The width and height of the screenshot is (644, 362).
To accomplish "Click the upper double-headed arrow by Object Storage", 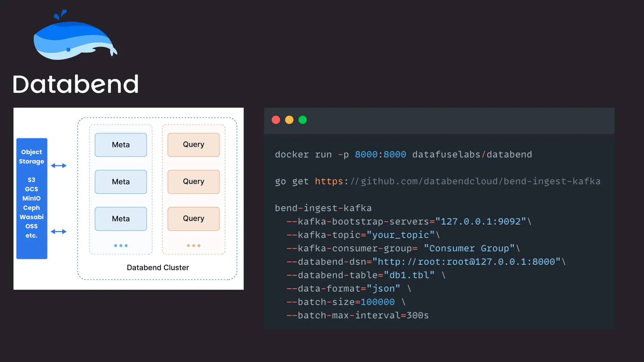I will tap(58, 166).
